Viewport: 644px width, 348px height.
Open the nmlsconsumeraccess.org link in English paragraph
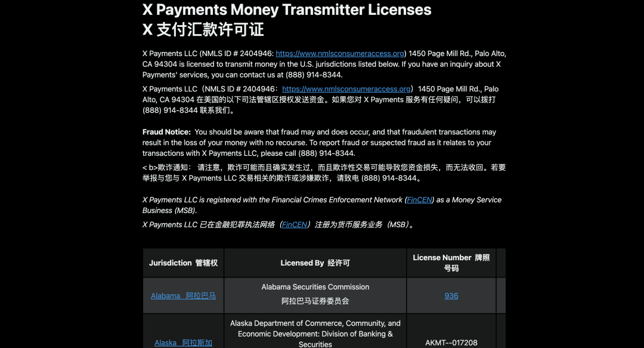tap(340, 54)
